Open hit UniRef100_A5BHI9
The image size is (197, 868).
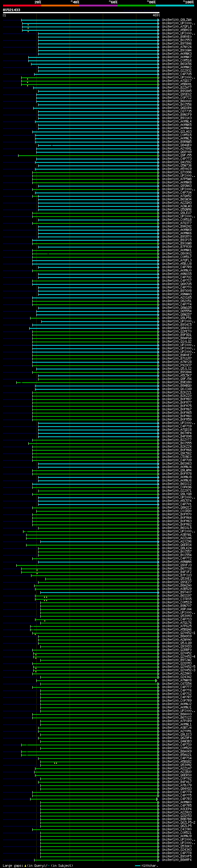tap(177, 30)
